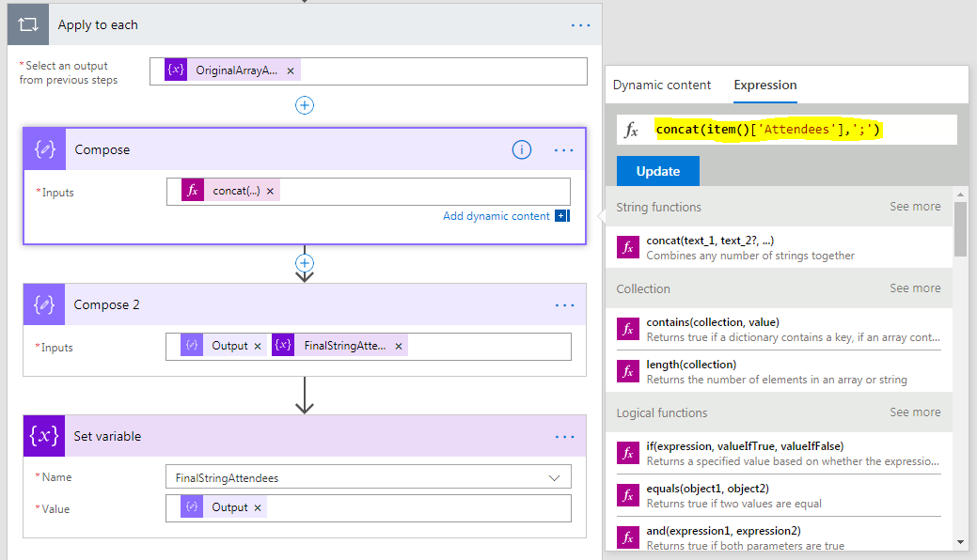The width and height of the screenshot is (977, 560).
Task: Open the info tooltip on the Compose action
Action: pos(521,149)
